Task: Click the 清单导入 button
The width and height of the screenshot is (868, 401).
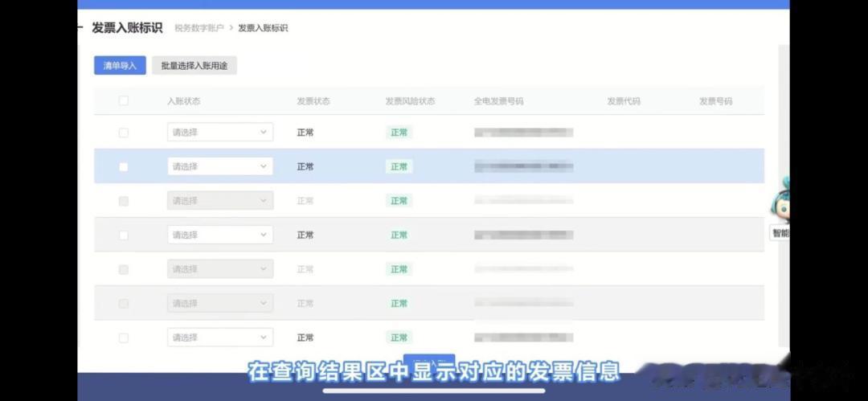Action: [x=120, y=65]
